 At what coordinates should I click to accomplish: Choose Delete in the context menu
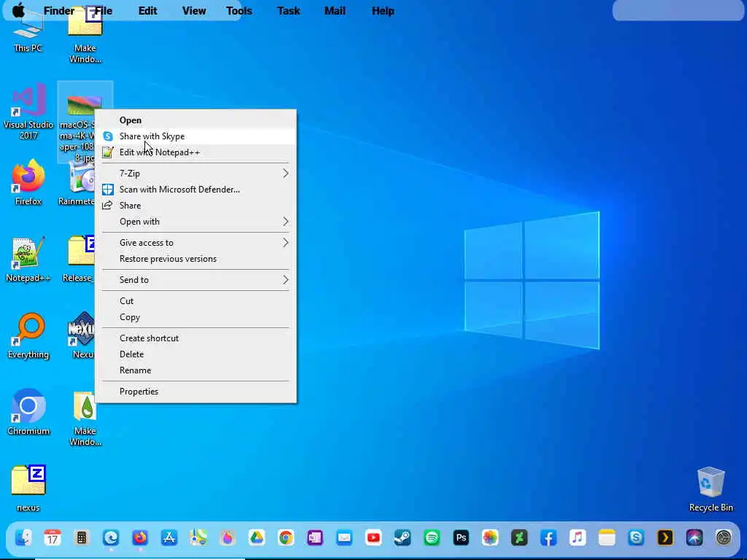(x=196, y=354)
